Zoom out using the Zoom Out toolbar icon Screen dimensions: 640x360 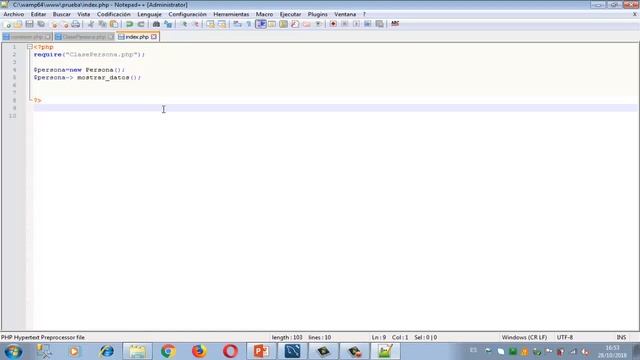[x=196, y=24]
